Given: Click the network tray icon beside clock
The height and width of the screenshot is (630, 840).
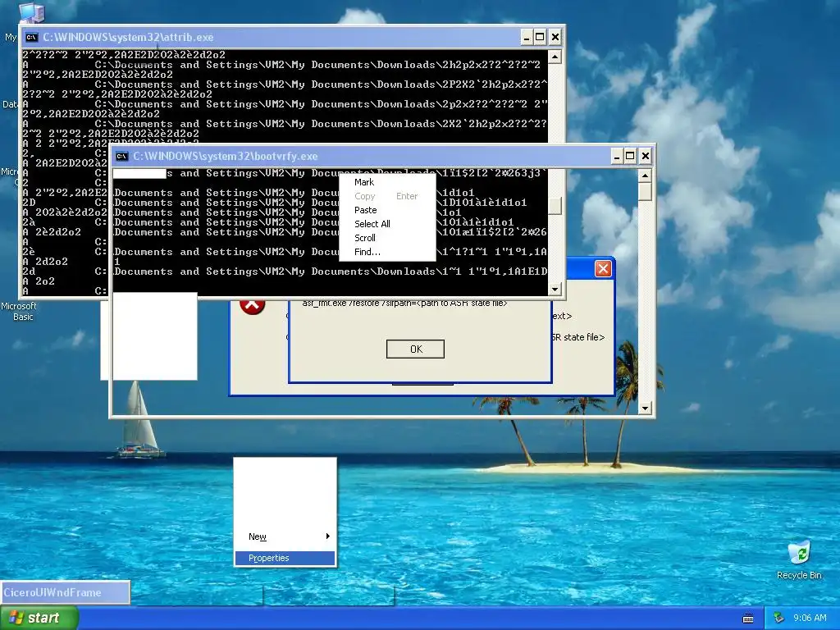Looking at the screenshot, I should (x=778, y=618).
